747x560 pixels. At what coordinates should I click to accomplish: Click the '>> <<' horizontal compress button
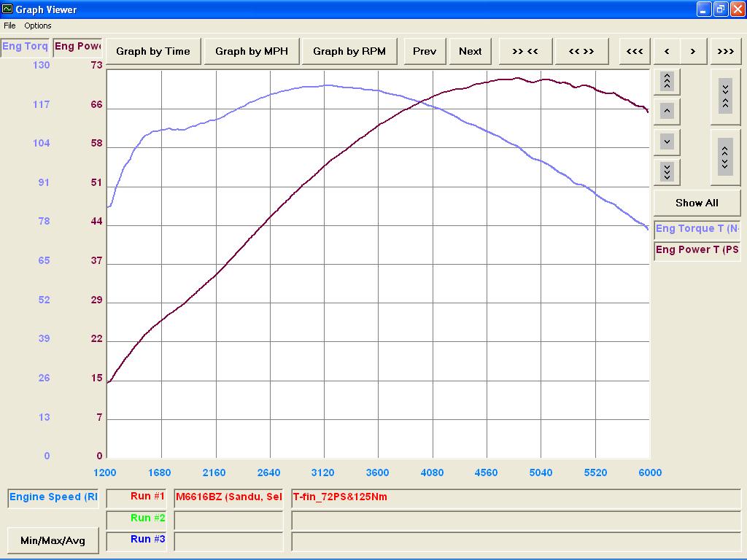pyautogui.click(x=525, y=51)
